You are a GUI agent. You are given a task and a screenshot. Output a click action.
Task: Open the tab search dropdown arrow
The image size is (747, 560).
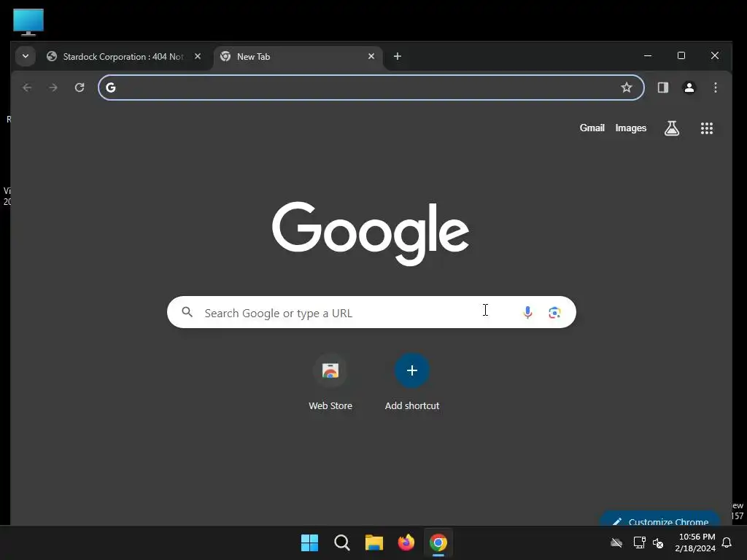coord(26,56)
